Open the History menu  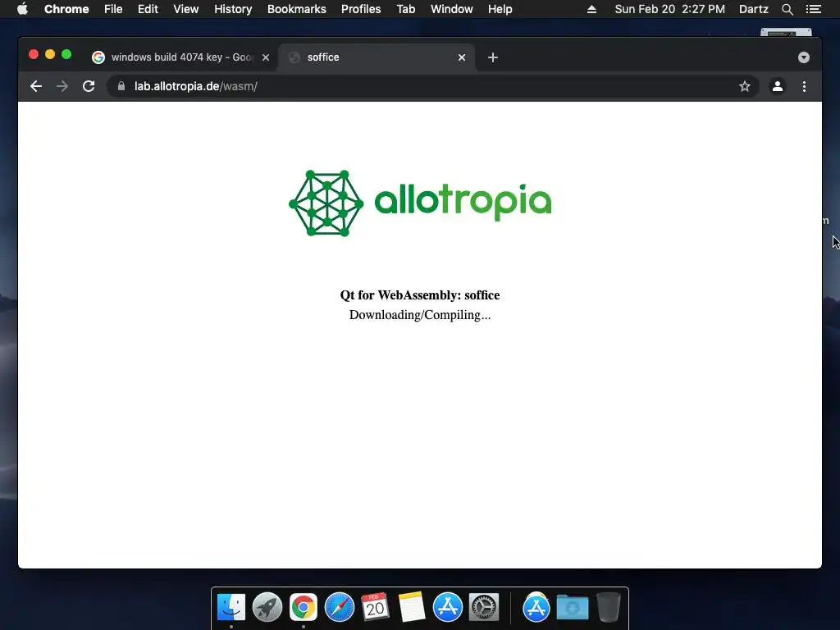[x=233, y=9]
